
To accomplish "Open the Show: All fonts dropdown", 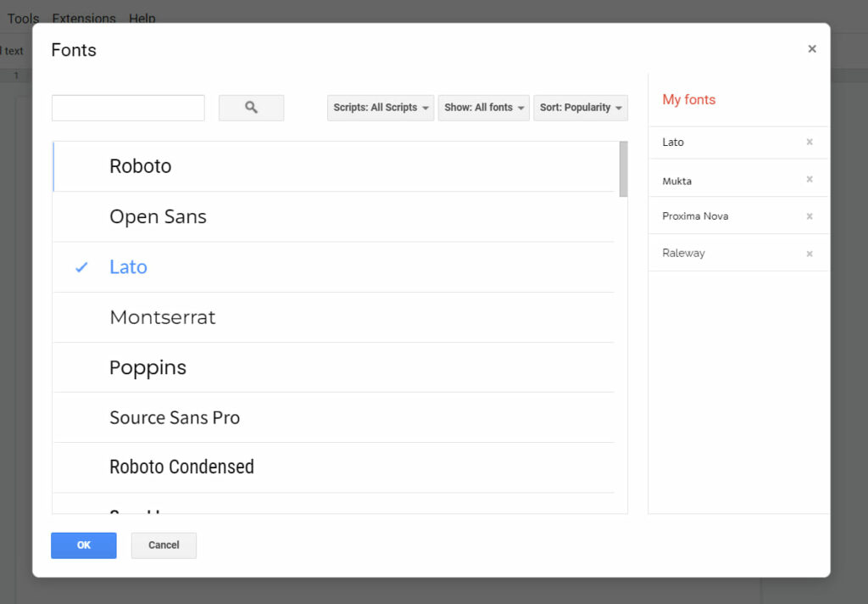I will 484,108.
